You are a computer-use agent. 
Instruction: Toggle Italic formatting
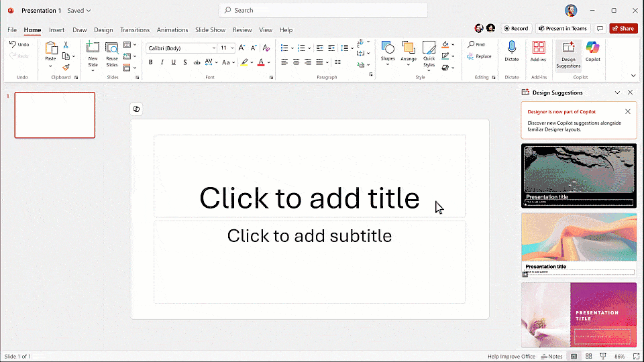coord(162,62)
